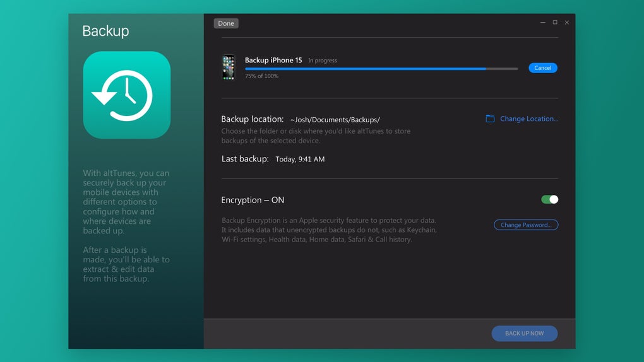
Task: Click the '75% of 100%' progress text
Action: click(261, 76)
